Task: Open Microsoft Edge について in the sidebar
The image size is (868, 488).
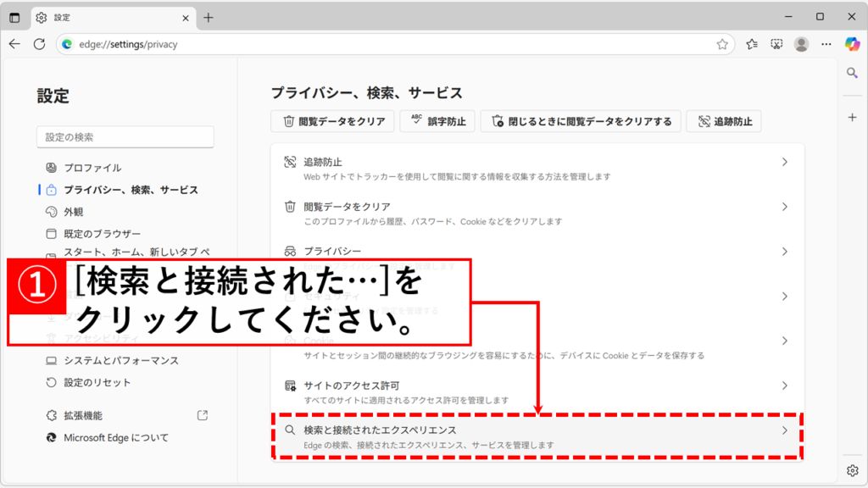Action: tap(116, 438)
